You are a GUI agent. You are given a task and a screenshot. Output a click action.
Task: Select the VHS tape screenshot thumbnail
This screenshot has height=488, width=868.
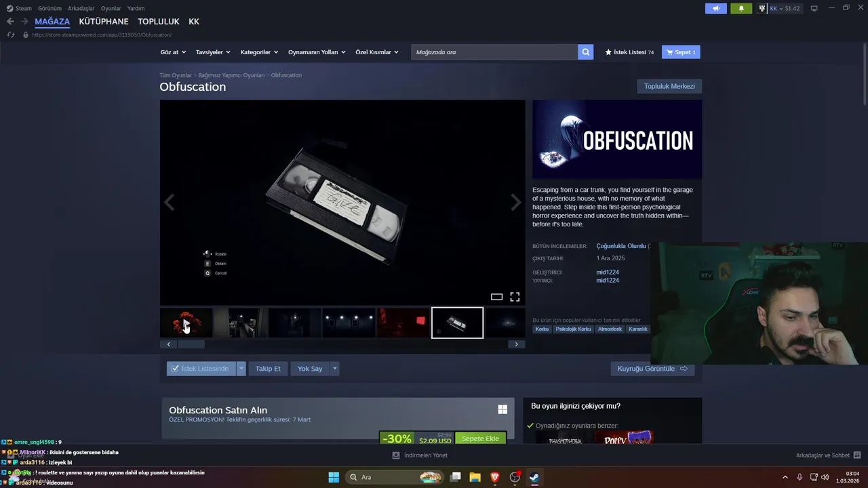pos(458,323)
